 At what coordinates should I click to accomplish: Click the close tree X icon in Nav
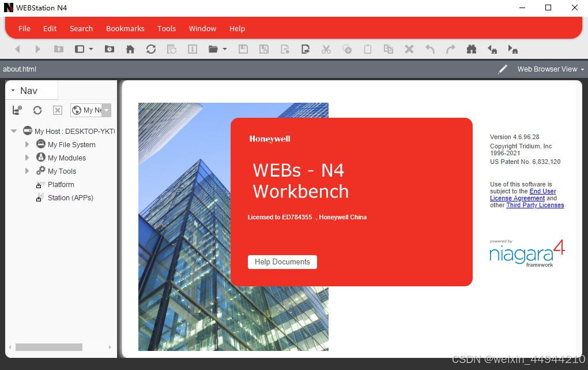[58, 110]
